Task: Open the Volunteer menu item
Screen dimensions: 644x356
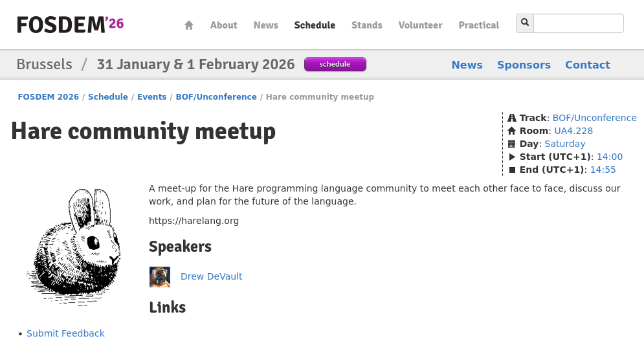Action: [420, 25]
